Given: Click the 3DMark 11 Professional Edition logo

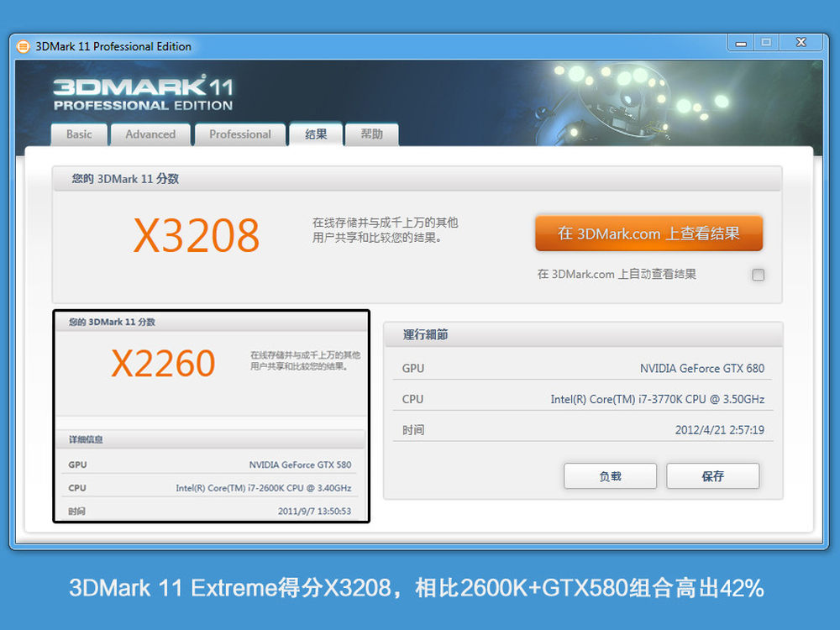Looking at the screenshot, I should point(144,93).
